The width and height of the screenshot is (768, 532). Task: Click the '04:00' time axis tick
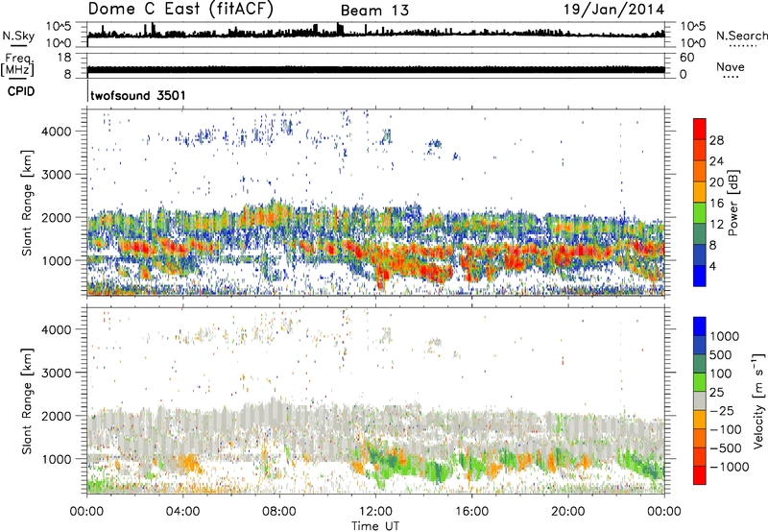tap(182, 512)
